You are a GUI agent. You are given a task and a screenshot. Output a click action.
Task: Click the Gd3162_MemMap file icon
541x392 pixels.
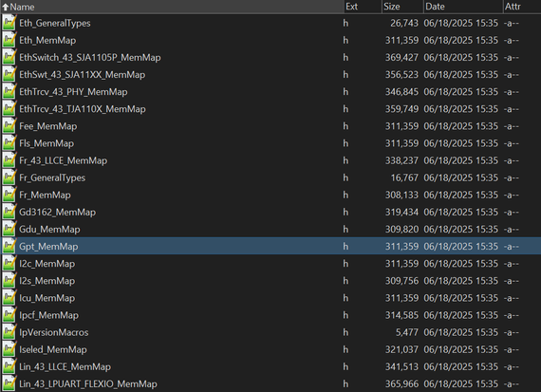click(9, 213)
